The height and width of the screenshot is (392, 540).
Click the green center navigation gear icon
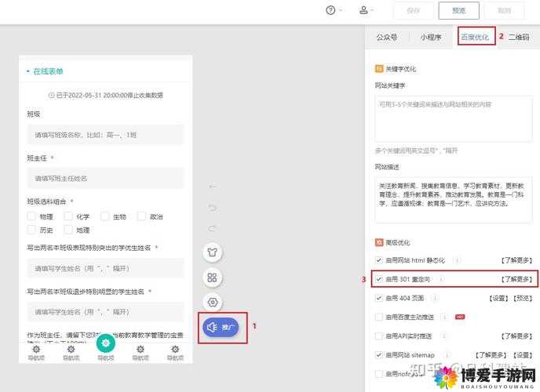pyautogui.click(x=106, y=343)
